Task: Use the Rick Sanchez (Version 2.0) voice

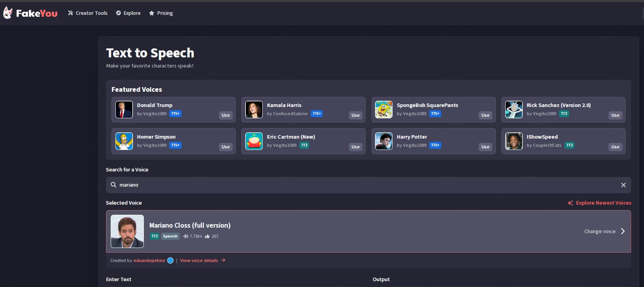Action: pyautogui.click(x=615, y=115)
